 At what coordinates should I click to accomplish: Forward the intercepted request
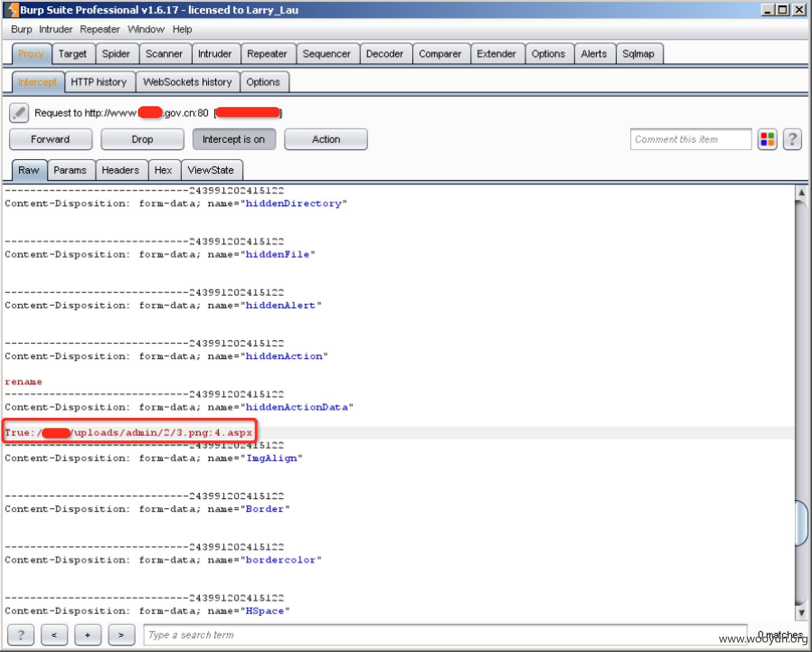click(51, 139)
